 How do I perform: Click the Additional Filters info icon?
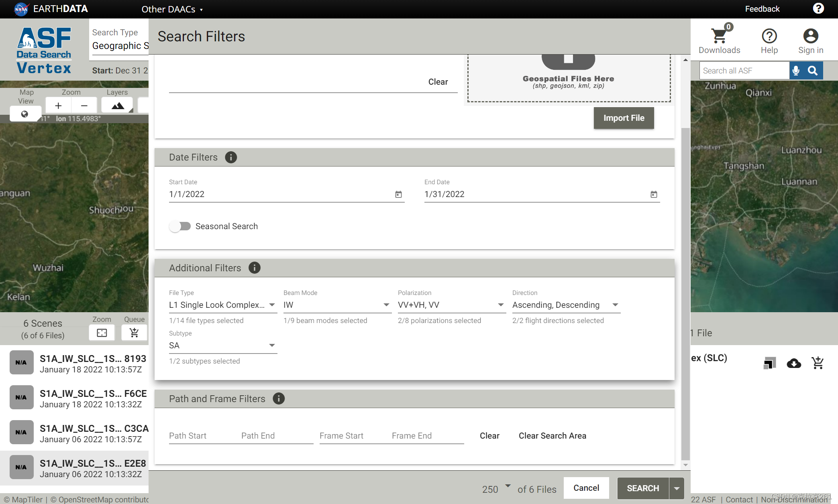coord(255,268)
